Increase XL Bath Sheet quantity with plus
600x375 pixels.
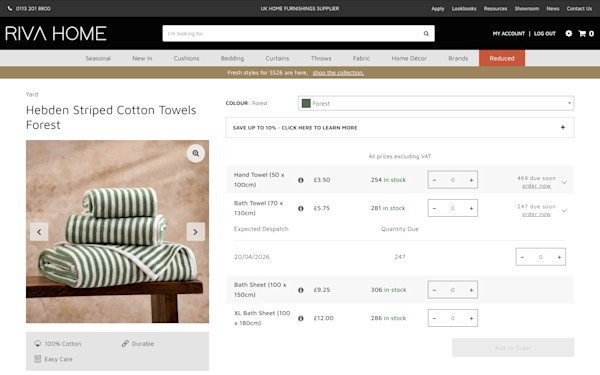(471, 318)
